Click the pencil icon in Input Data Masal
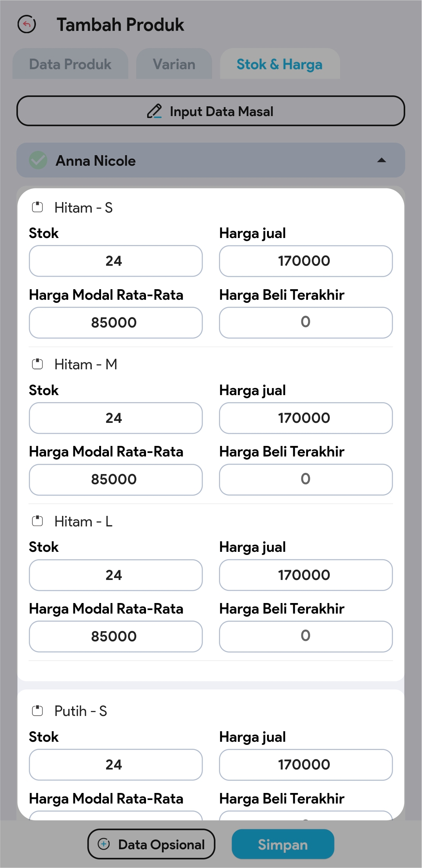Image resolution: width=422 pixels, height=868 pixels. pyautogui.click(x=154, y=111)
